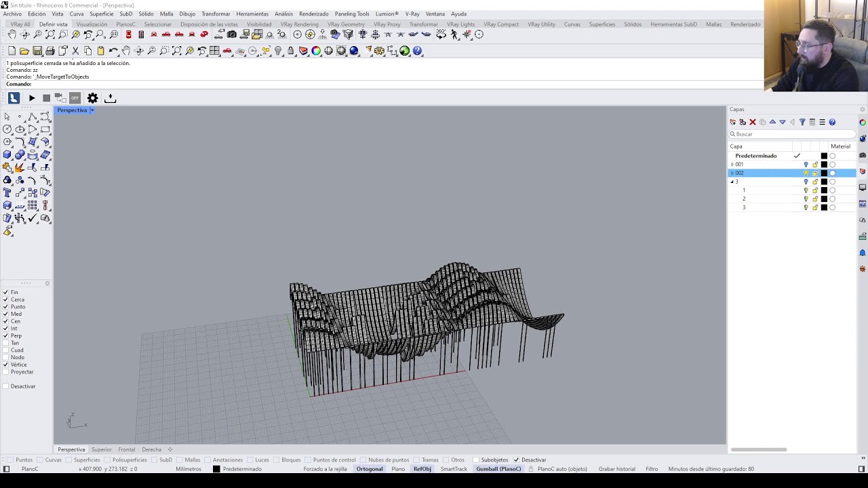
Task: Toggle Ortogonal in status bar
Action: point(370,469)
